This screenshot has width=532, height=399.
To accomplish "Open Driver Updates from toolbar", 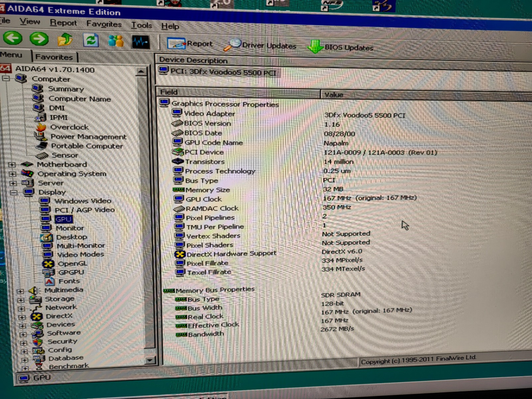I will (x=260, y=45).
